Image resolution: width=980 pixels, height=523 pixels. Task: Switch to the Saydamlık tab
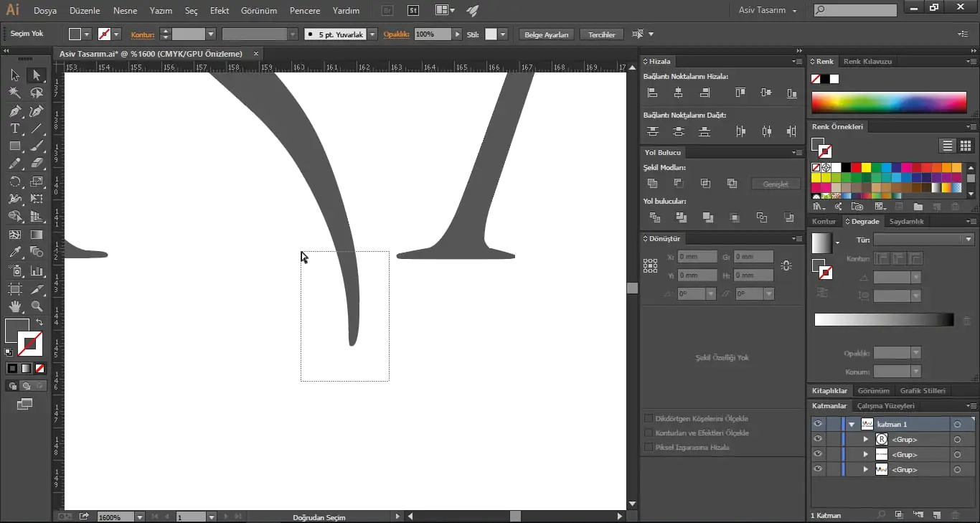(906, 222)
